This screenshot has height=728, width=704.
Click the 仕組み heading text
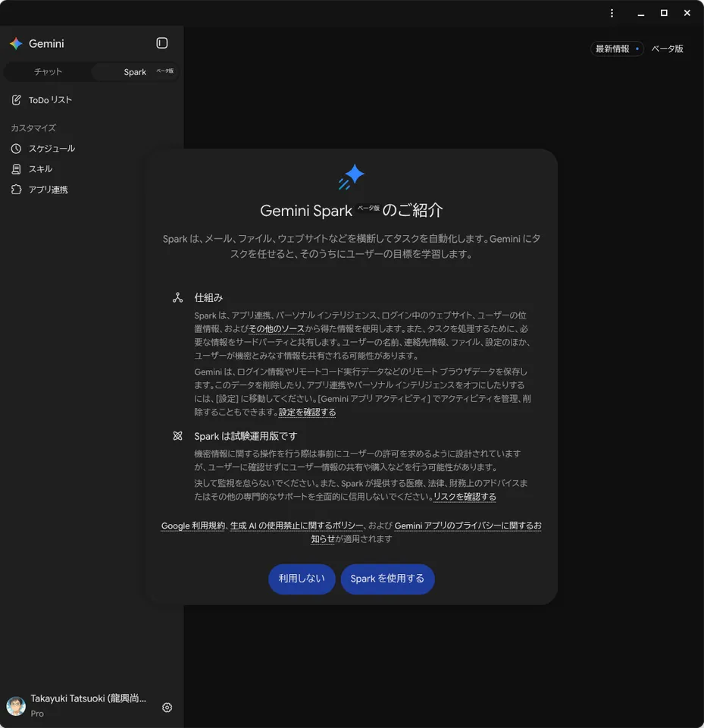[208, 297]
